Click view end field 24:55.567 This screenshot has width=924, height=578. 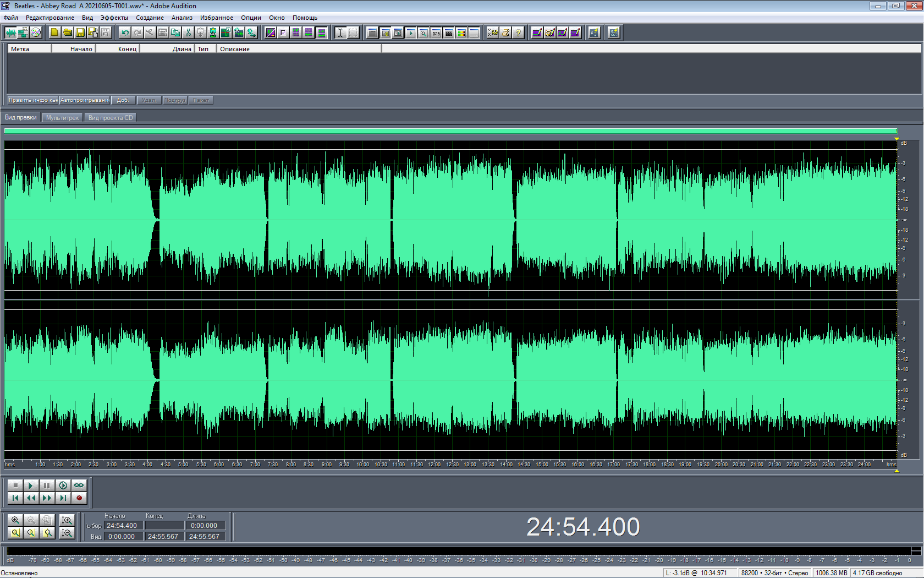(x=164, y=537)
